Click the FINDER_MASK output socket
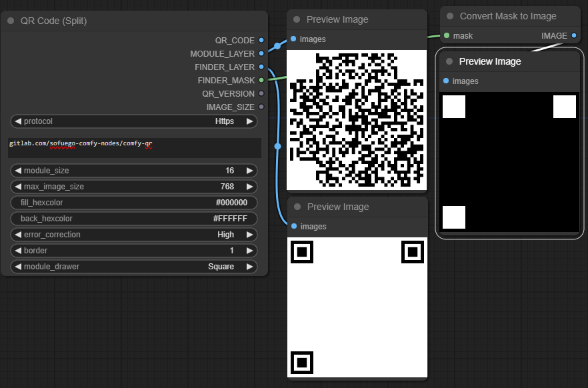Image resolution: width=588 pixels, height=388 pixels. pyautogui.click(x=261, y=80)
